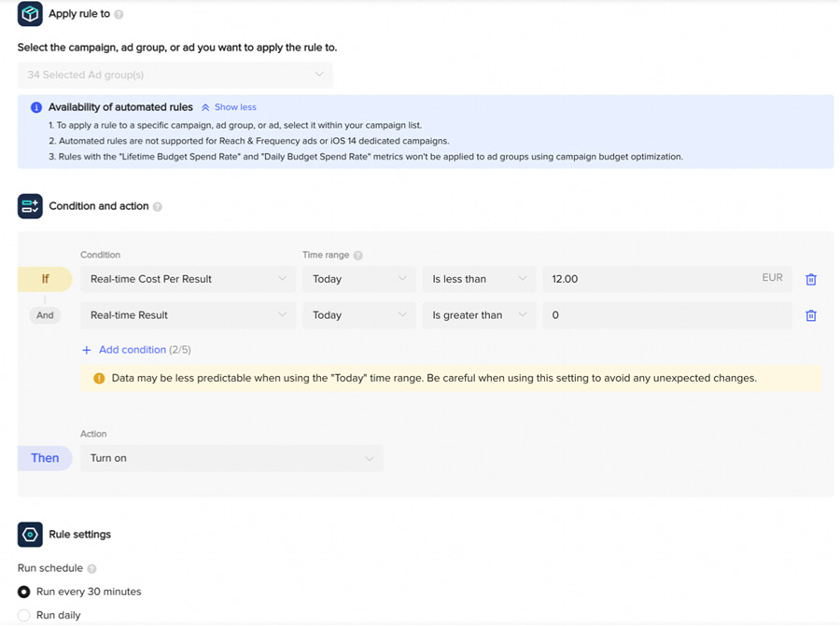Click help icon beside Apply rule to
Image resolution: width=840 pixels, height=627 pixels.
[119, 15]
